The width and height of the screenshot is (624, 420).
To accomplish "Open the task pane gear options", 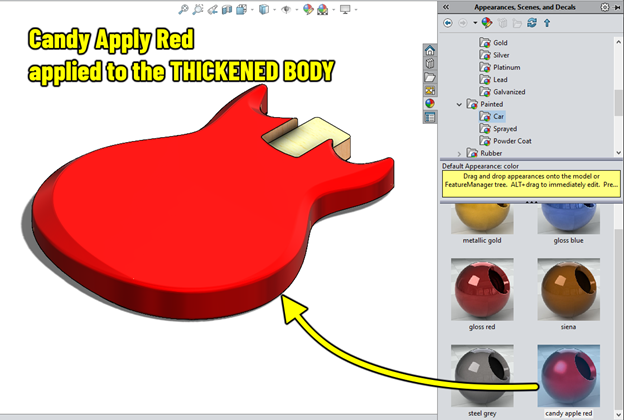I will pyautogui.click(x=604, y=7).
